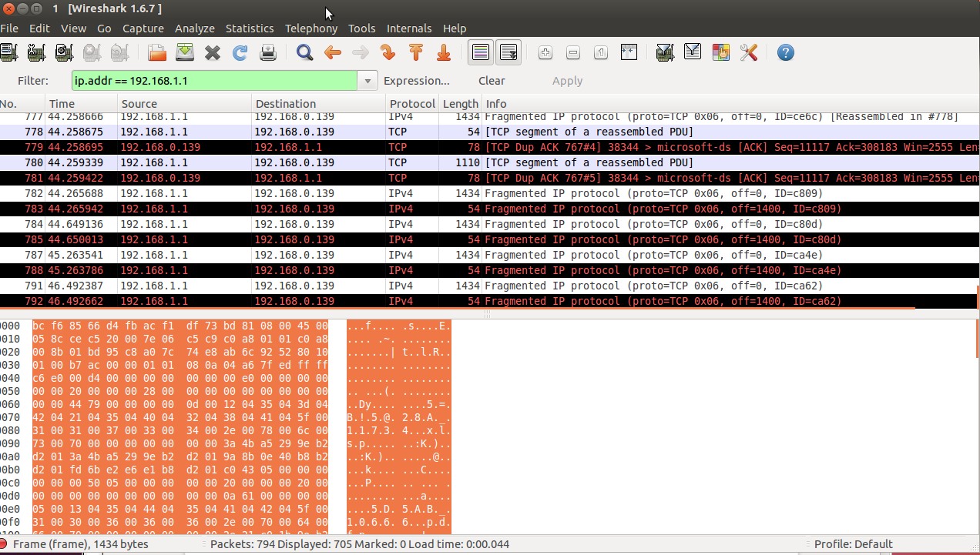Sort by the Destination column header
980x555 pixels.
(x=319, y=104)
